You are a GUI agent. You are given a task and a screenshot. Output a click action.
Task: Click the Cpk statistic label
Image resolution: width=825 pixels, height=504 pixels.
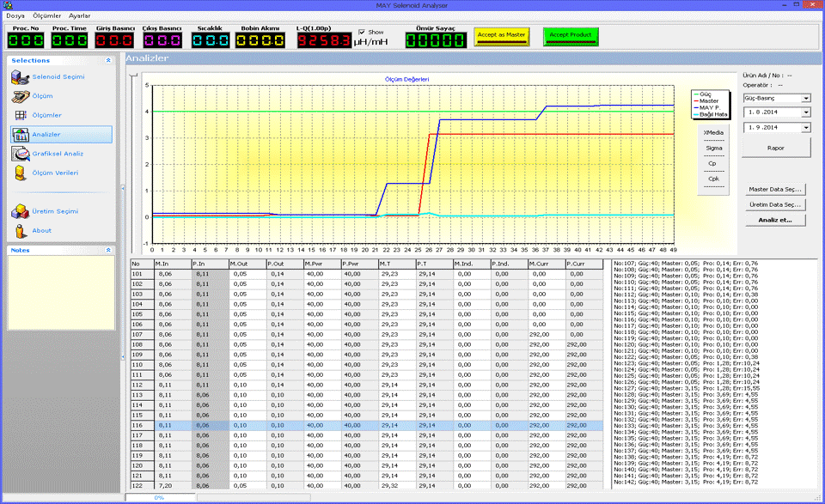[713, 179]
